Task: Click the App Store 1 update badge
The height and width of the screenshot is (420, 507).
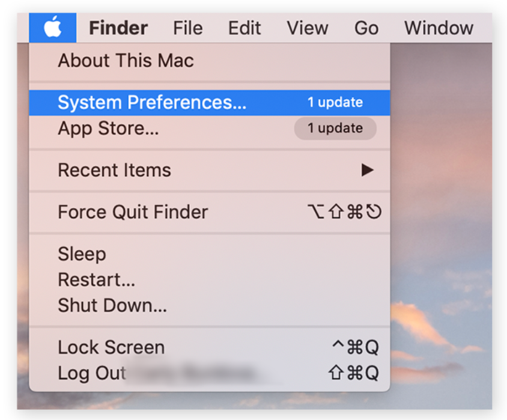Action: (335, 128)
